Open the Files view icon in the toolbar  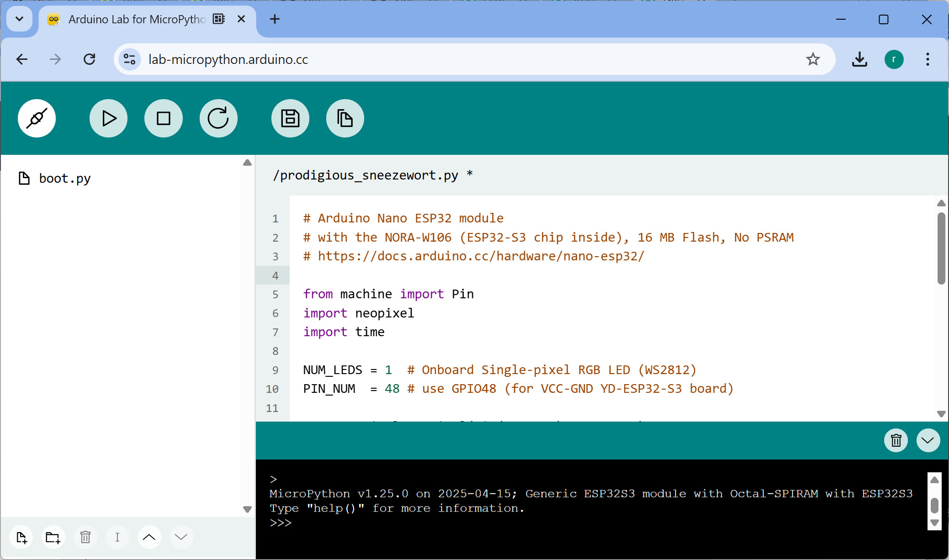point(345,118)
